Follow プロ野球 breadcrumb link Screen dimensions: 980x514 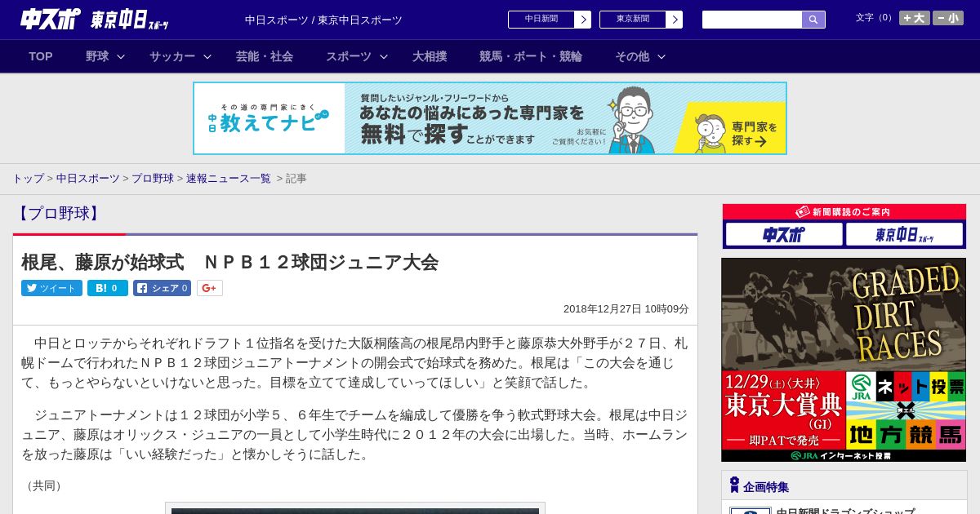pos(153,178)
